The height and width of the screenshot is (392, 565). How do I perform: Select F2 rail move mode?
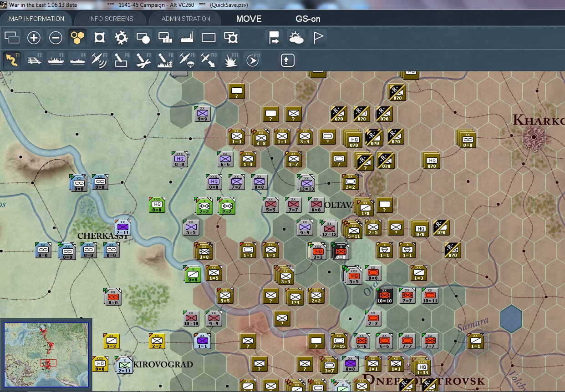pos(34,60)
